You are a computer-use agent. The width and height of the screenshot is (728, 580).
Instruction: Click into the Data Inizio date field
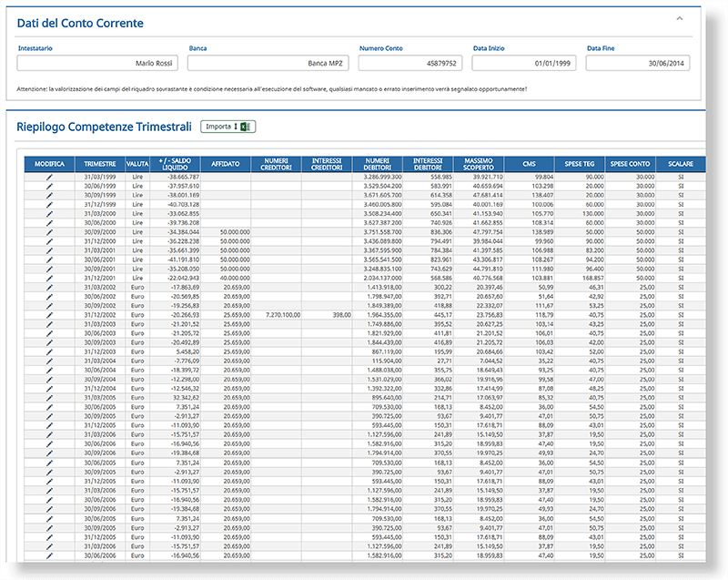pyautogui.click(x=524, y=63)
